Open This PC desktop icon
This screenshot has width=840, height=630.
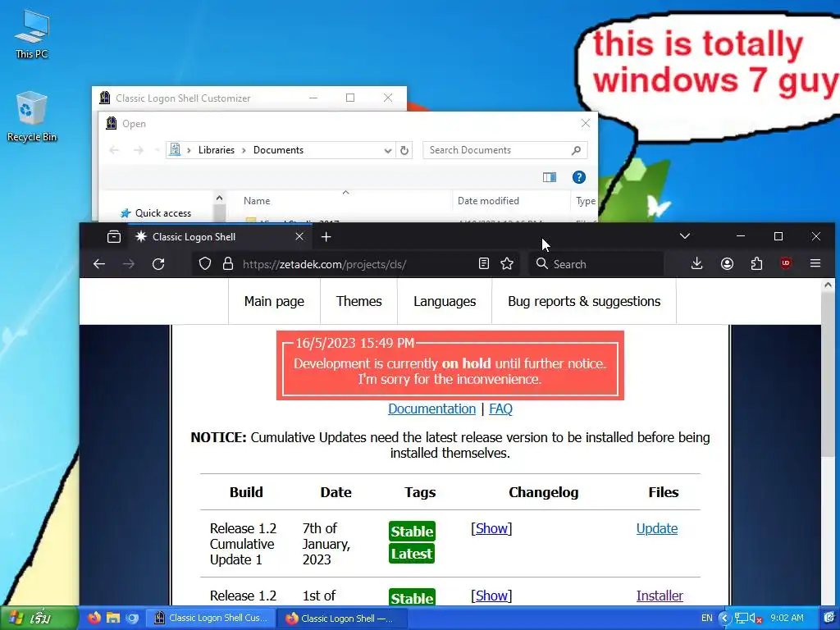32,34
